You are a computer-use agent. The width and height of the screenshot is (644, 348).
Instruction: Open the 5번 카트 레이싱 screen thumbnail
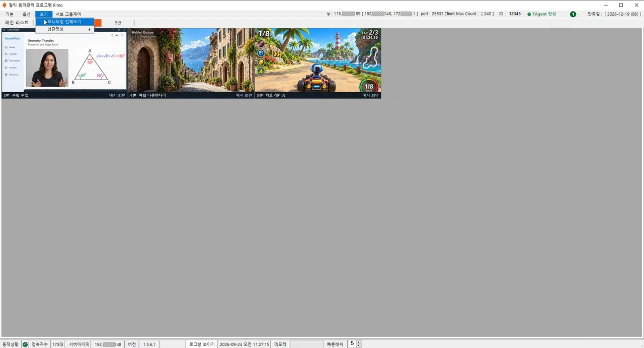point(318,63)
